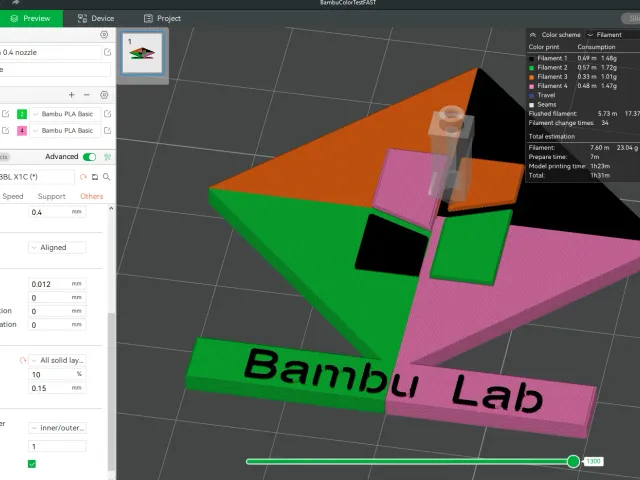Click the Total estimation heading
Image resolution: width=640 pixels, height=480 pixels.
pyautogui.click(x=551, y=136)
